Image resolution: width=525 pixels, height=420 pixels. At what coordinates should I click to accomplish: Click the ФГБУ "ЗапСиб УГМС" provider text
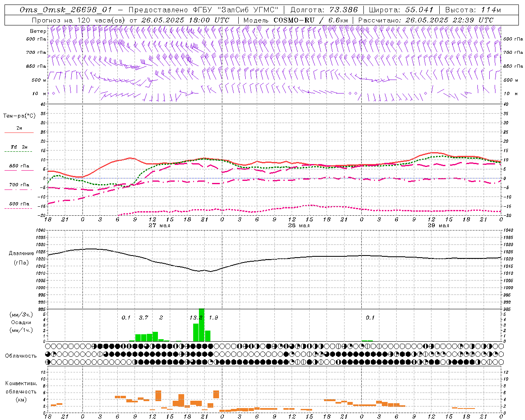pyautogui.click(x=235, y=10)
